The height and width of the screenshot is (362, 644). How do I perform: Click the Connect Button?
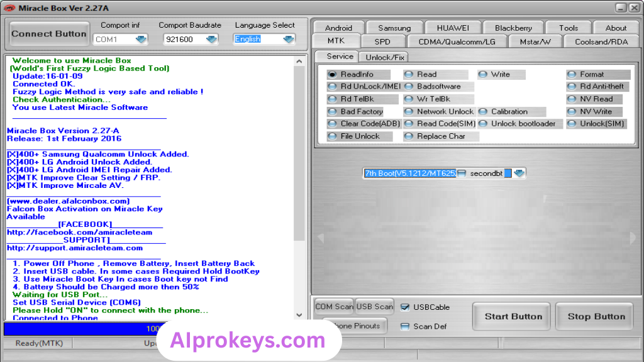coord(49,34)
